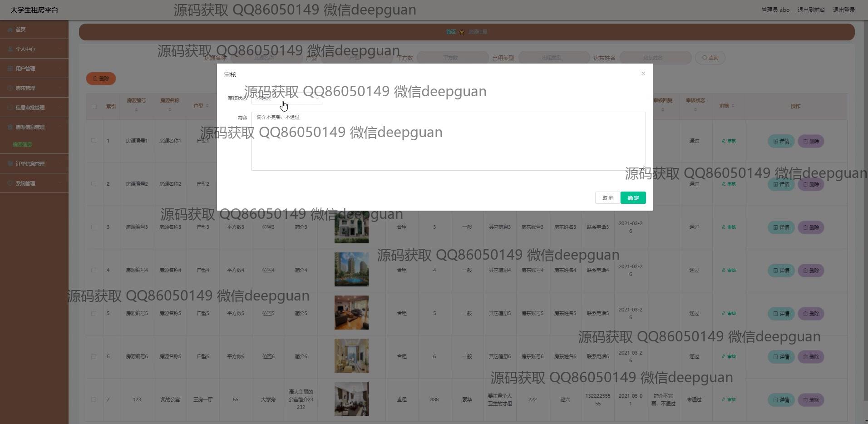Open 详情 for row 4
The width and height of the screenshot is (868, 424).
click(781, 271)
